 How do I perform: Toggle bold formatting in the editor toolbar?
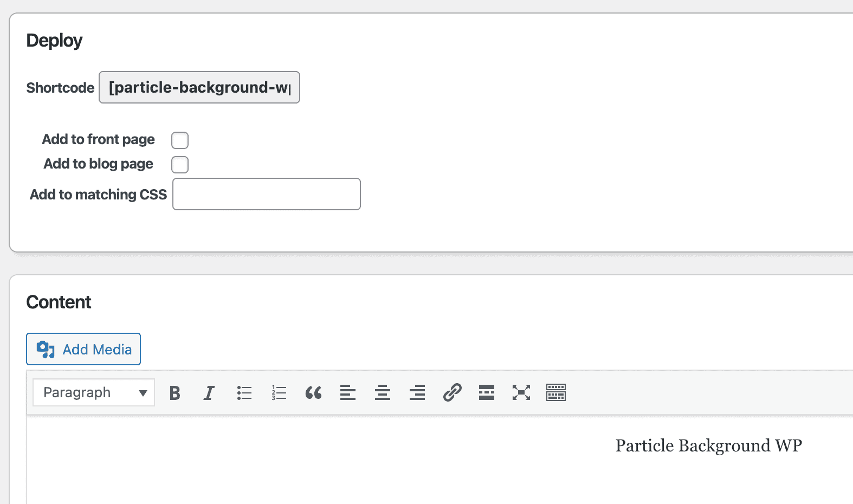click(x=175, y=392)
